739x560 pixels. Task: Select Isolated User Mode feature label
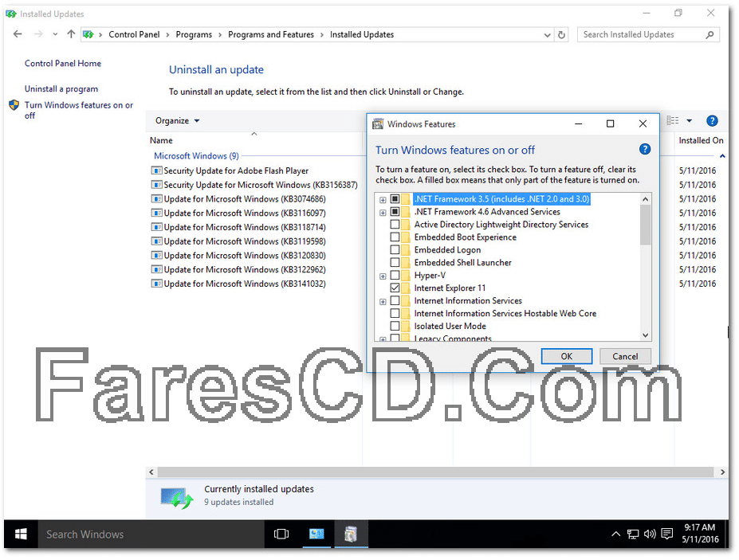[x=450, y=326]
